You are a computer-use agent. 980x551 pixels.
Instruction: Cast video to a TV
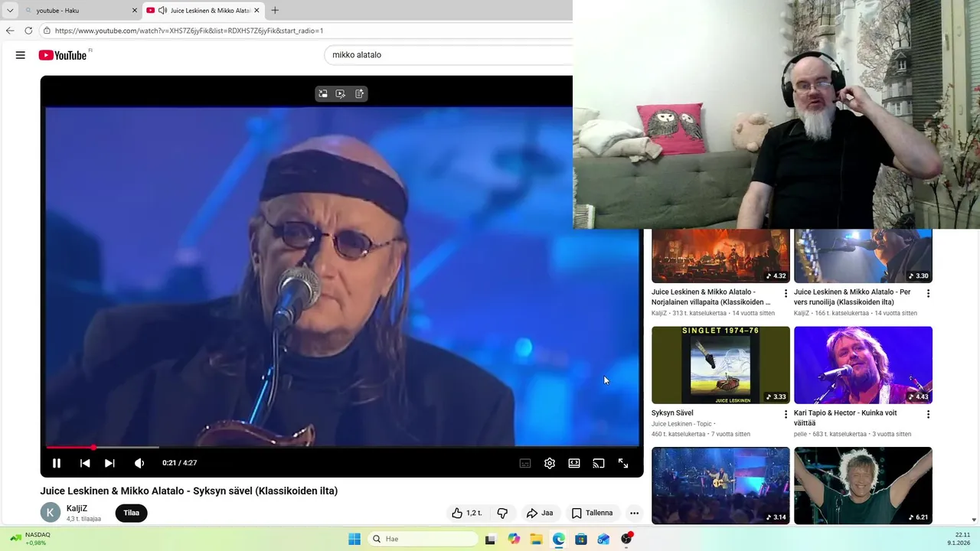pos(599,463)
